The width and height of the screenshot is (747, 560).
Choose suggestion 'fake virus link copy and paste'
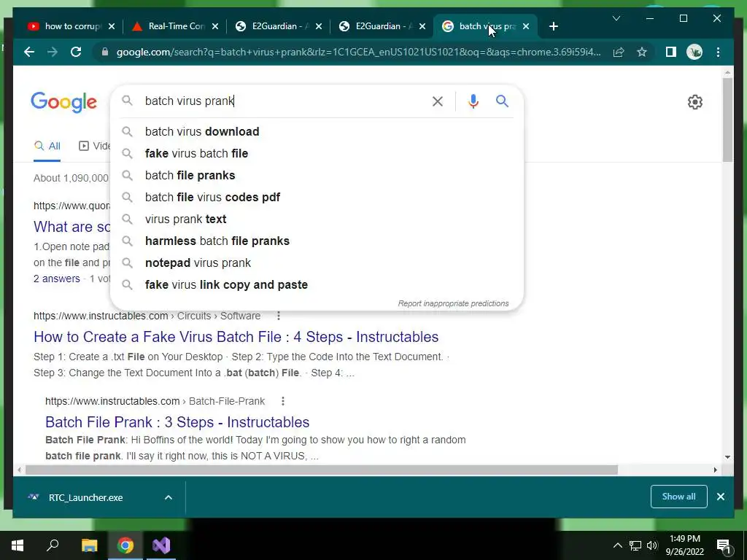point(317,285)
